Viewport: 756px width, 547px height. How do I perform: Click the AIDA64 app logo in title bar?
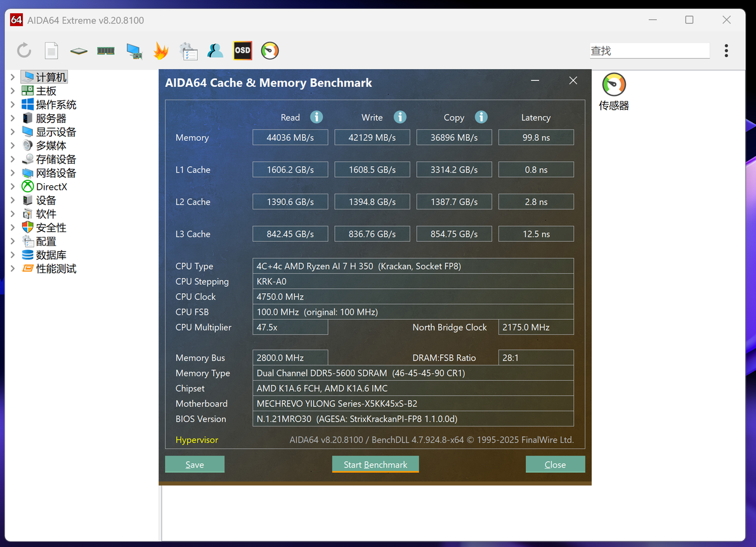[x=16, y=20]
